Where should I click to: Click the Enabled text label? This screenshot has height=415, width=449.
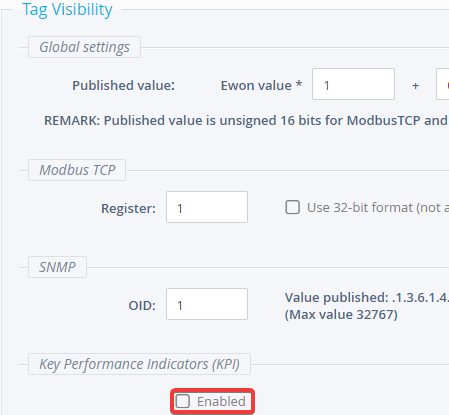(221, 401)
